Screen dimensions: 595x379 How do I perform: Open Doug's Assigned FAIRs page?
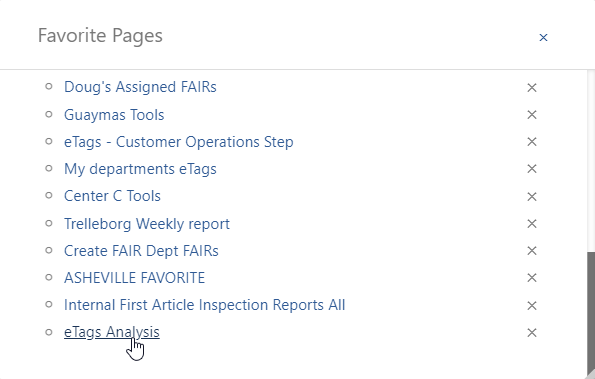coord(140,87)
